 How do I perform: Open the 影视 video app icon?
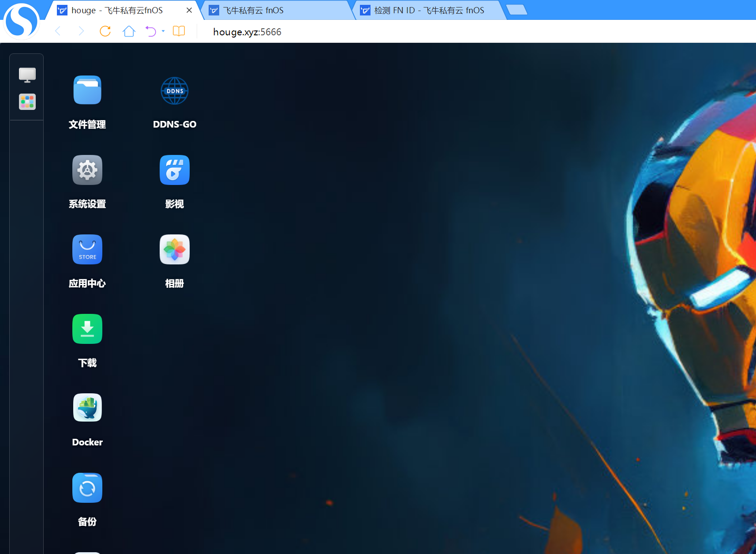point(175,170)
